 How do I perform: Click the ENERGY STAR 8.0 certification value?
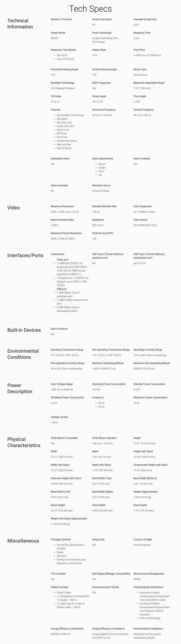[x=61, y=634]
